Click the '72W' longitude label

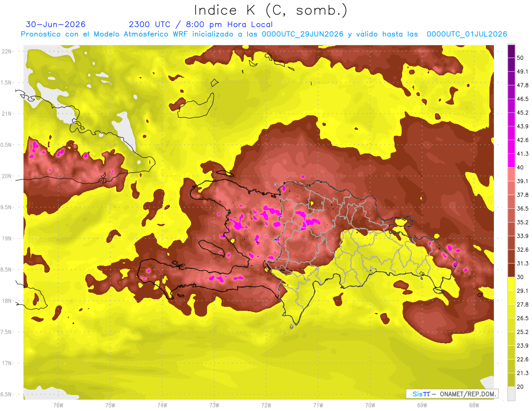(266, 405)
